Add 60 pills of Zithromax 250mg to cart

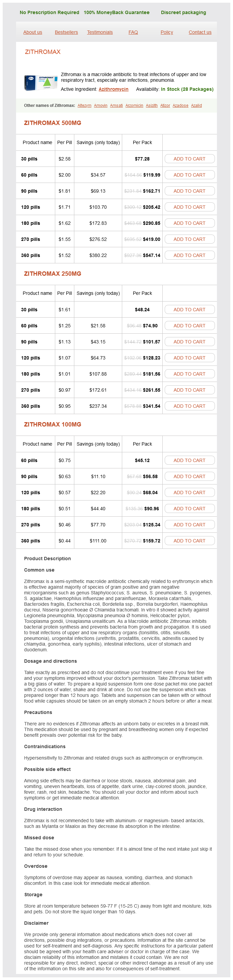[189, 326]
